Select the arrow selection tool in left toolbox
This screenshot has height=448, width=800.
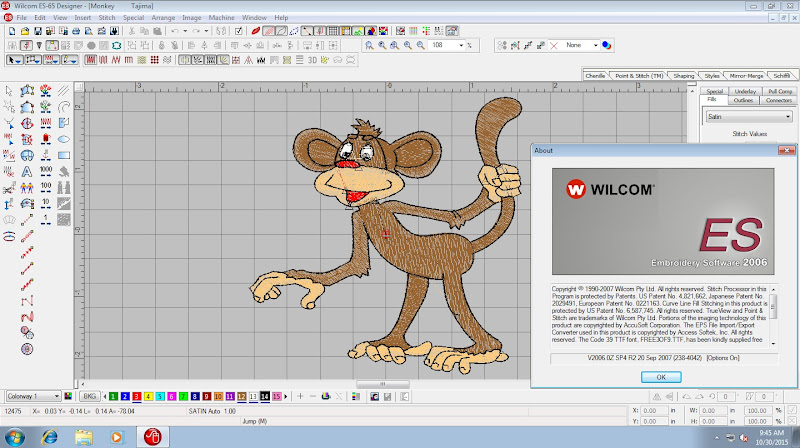click(x=9, y=91)
